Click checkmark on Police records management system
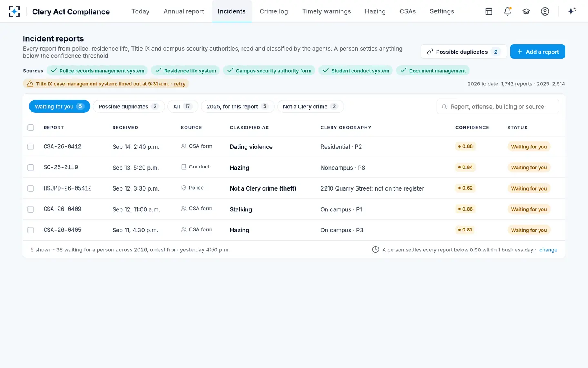Image resolution: width=588 pixels, height=368 pixels. click(54, 70)
